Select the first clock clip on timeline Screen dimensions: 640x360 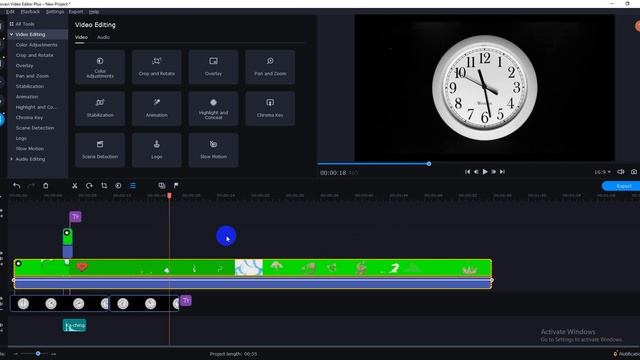click(59, 304)
